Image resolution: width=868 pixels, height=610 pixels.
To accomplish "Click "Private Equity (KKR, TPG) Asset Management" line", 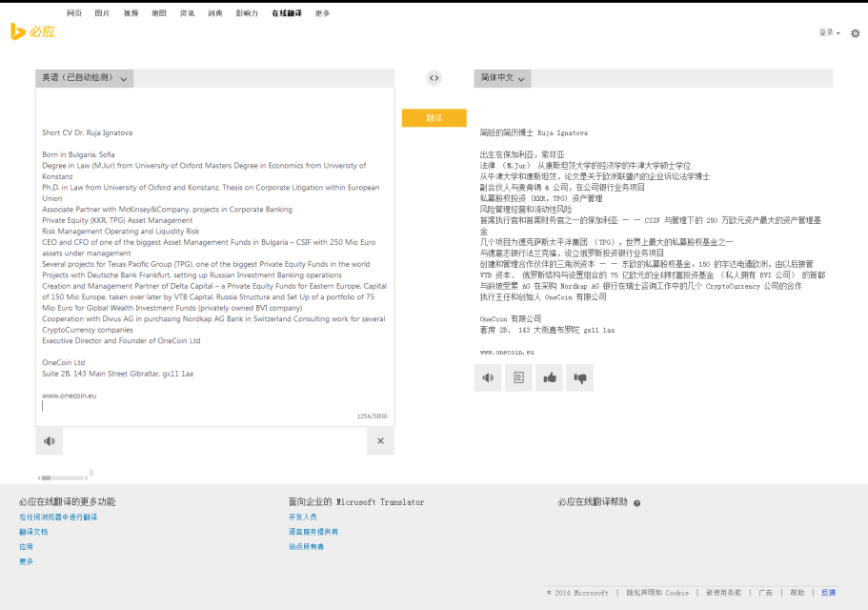I will pyautogui.click(x=117, y=220).
